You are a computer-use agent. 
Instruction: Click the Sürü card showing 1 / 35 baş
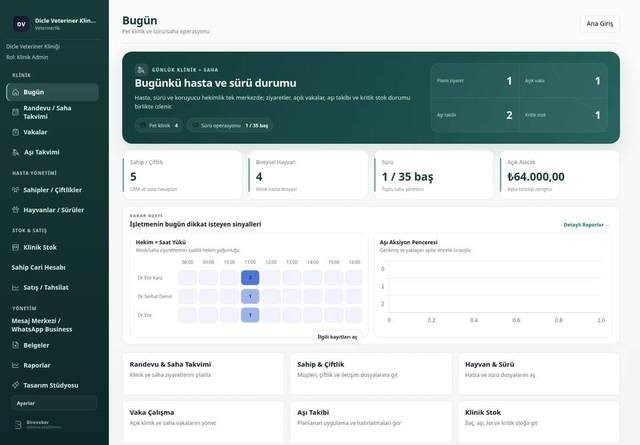tap(434, 175)
